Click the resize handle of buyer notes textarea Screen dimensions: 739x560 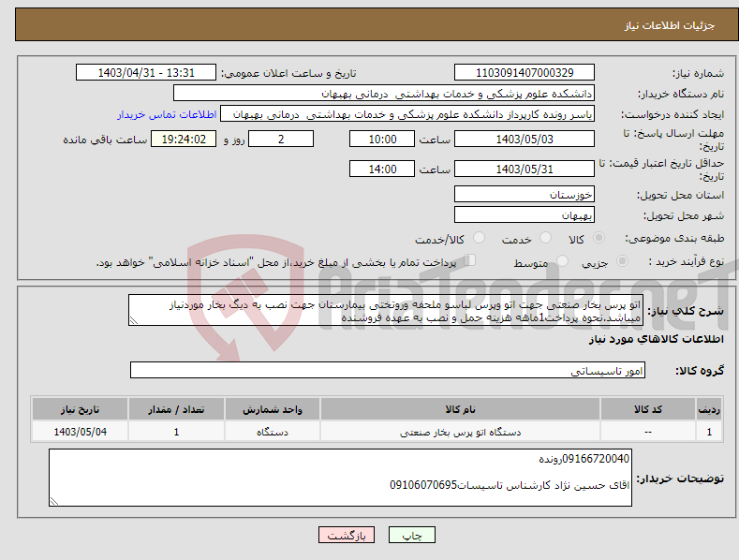(54, 501)
